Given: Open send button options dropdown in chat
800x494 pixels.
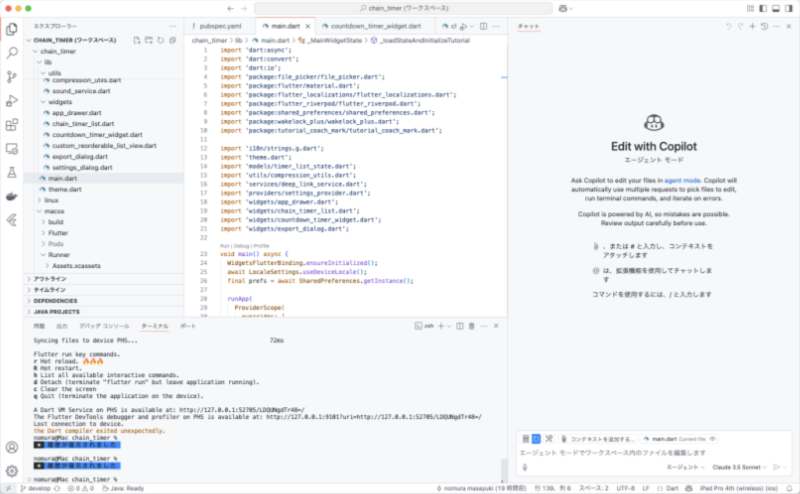Looking at the screenshot, I should [x=787, y=467].
